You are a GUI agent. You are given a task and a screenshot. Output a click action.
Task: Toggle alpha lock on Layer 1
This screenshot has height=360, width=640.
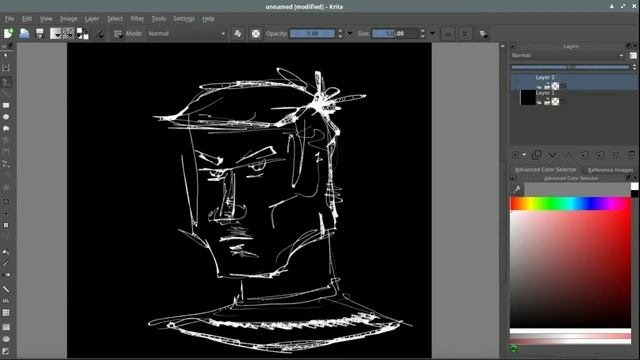click(555, 102)
